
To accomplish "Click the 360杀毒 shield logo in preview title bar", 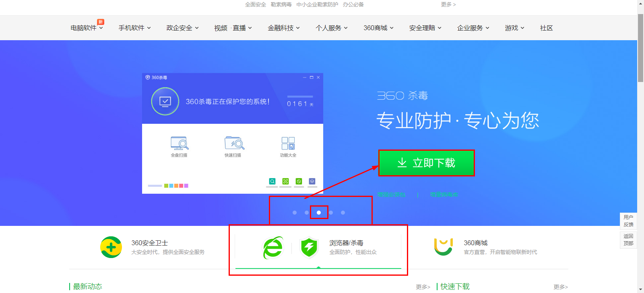I will [x=148, y=77].
